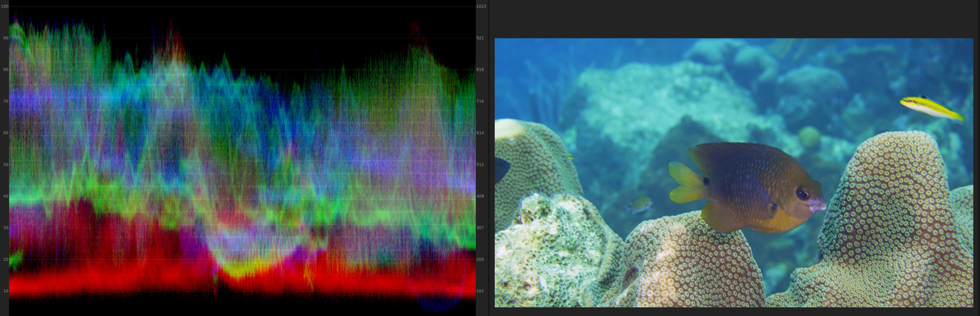This screenshot has height=316, width=980.
Task: Click the divider between scope and viewer
Action: (x=488, y=158)
